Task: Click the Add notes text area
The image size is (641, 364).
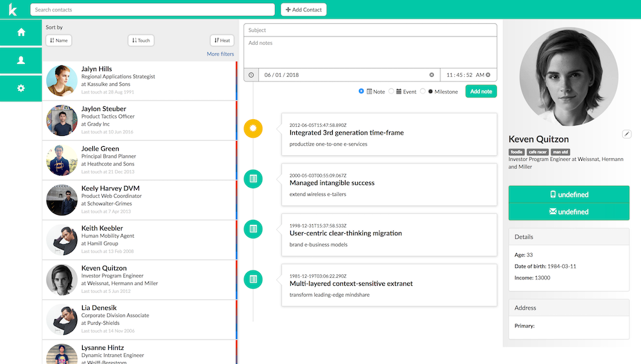Action: coord(370,53)
